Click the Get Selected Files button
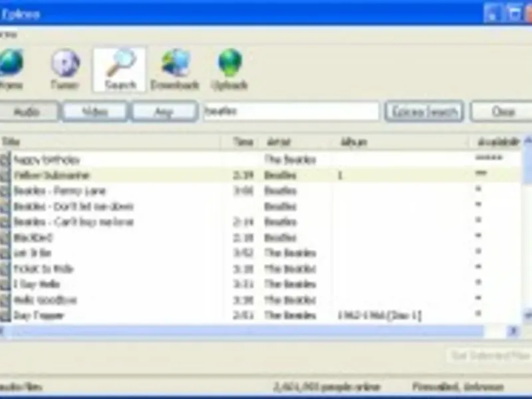 tap(489, 356)
